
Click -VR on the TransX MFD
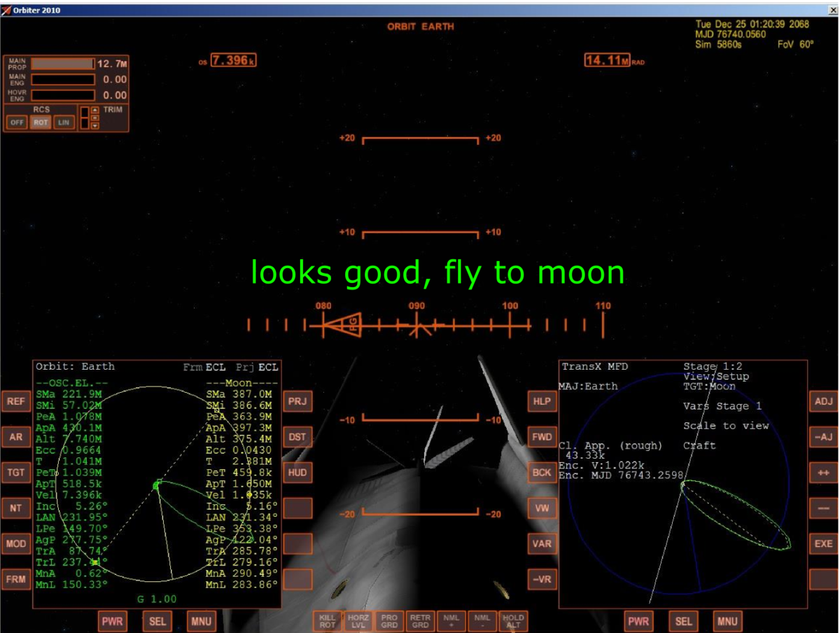pyautogui.click(x=542, y=580)
